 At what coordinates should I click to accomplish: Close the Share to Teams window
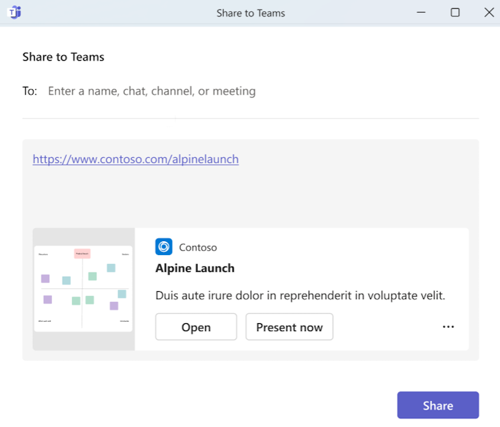pos(489,13)
